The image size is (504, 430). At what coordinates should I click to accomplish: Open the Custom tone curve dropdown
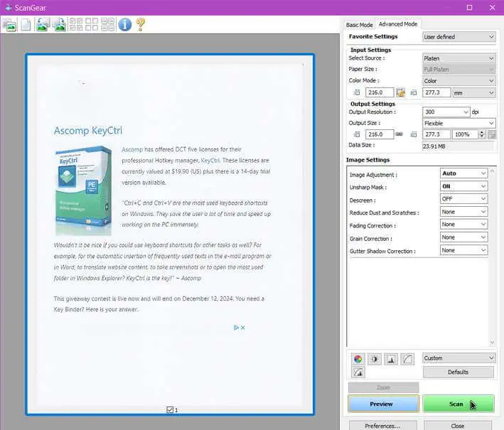(x=459, y=358)
